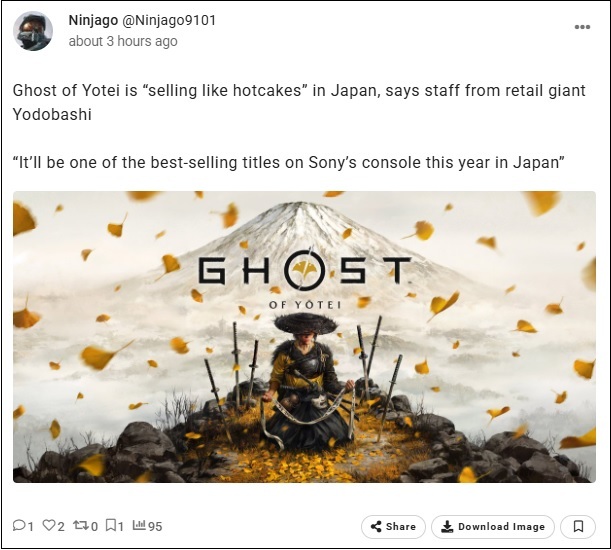Open the Ghost of Yotei artwork image
The image size is (611, 550).
click(x=304, y=337)
